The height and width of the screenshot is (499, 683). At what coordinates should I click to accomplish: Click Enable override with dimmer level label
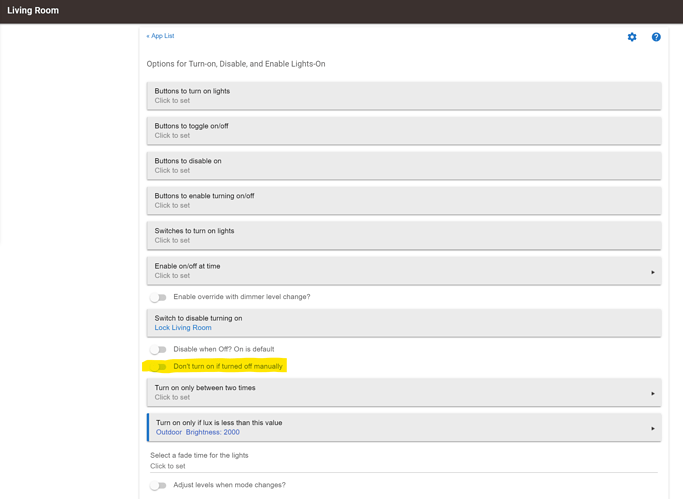(242, 297)
